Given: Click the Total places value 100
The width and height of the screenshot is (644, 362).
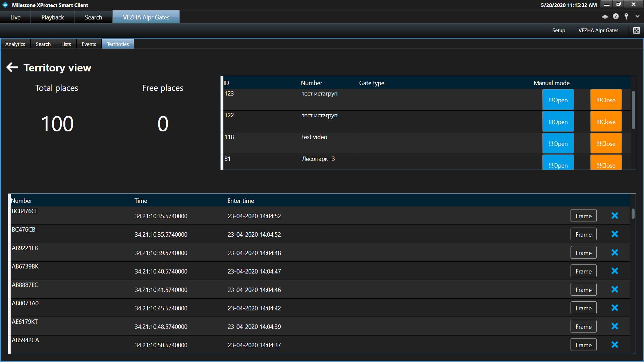Looking at the screenshot, I should pos(57,123).
